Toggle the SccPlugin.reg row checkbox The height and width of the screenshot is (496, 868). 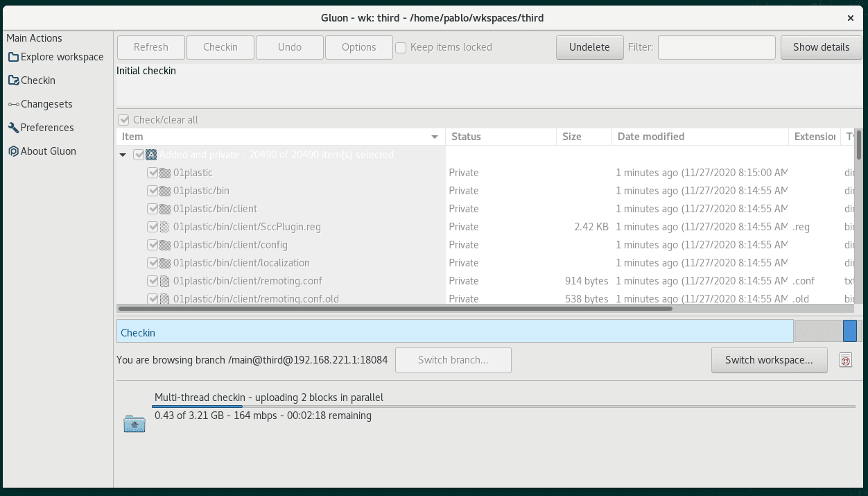point(153,227)
